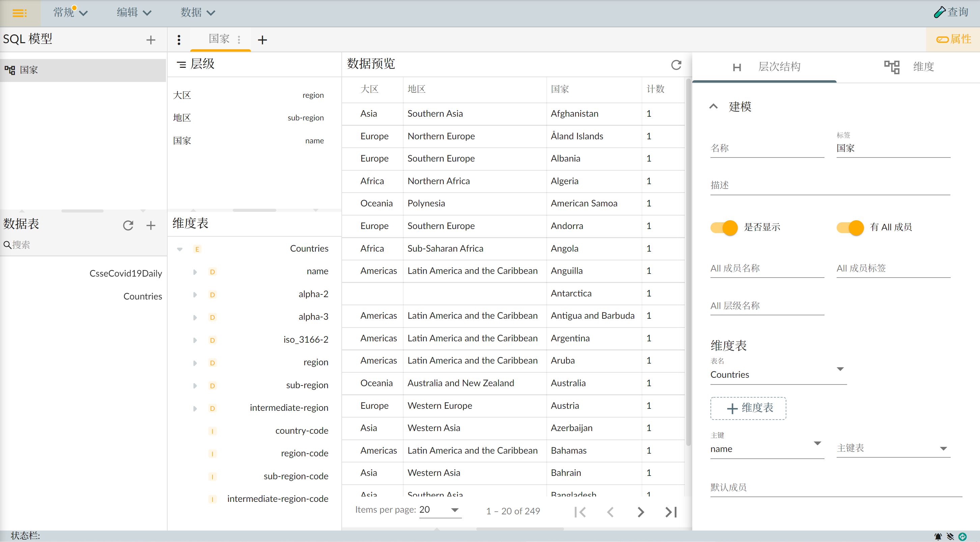Open the Items per page dropdown

(x=440, y=510)
